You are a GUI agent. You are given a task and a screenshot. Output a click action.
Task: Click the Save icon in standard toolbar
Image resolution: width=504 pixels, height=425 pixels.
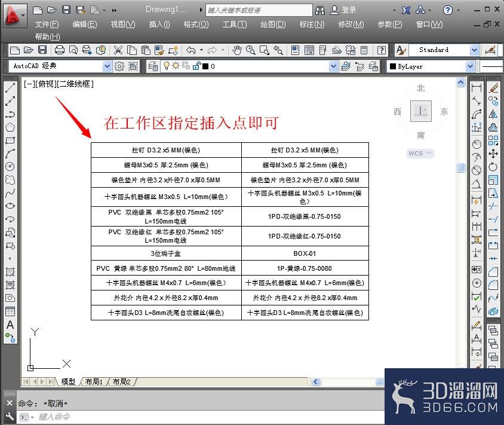42,50
